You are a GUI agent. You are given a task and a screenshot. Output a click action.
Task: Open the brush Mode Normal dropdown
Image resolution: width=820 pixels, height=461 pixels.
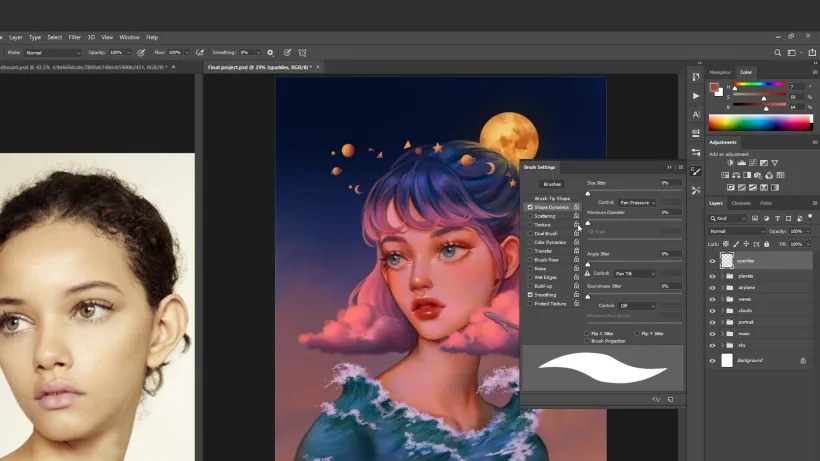53,53
